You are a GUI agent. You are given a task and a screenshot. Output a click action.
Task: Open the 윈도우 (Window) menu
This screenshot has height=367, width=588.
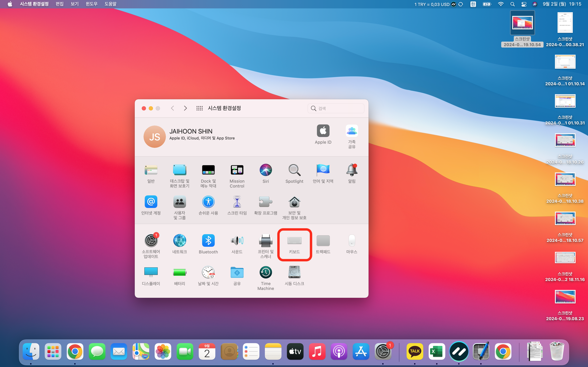pyautogui.click(x=91, y=4)
